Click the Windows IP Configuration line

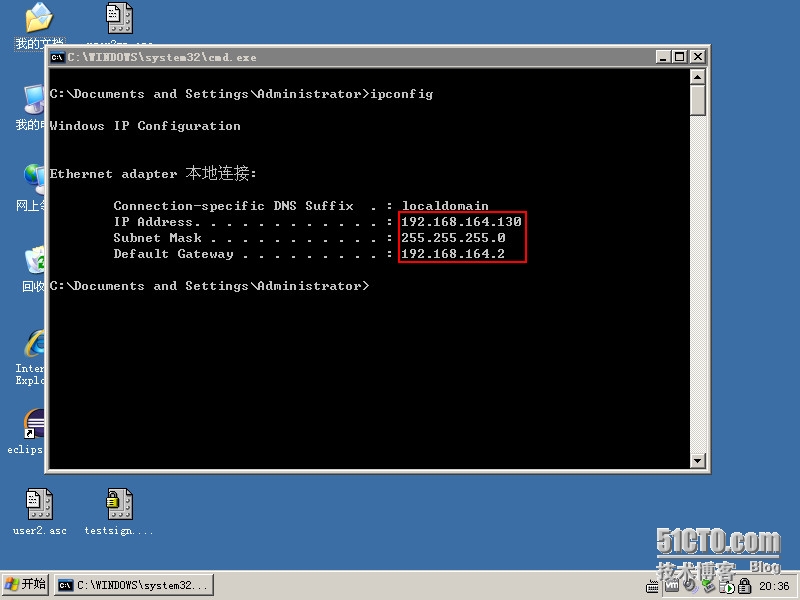[x=145, y=126]
